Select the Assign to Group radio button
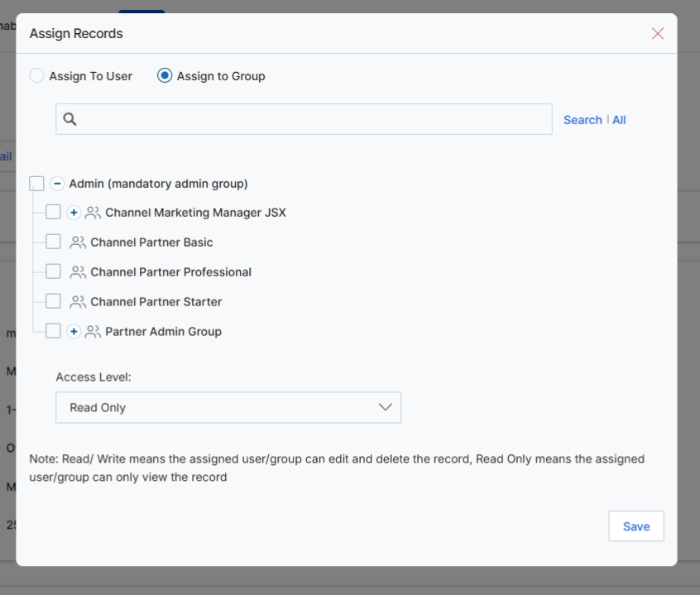Viewport: 700px width, 595px height. pos(165,75)
